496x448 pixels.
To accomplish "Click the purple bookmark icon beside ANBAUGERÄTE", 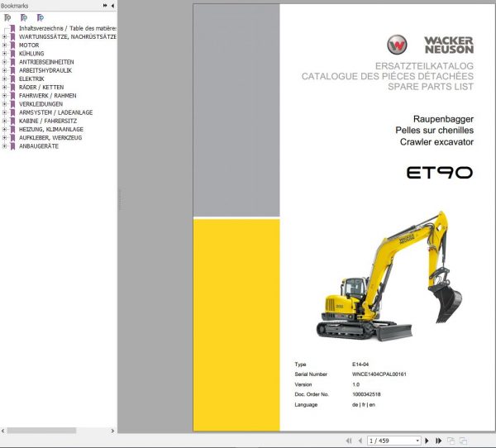I will click(12, 146).
